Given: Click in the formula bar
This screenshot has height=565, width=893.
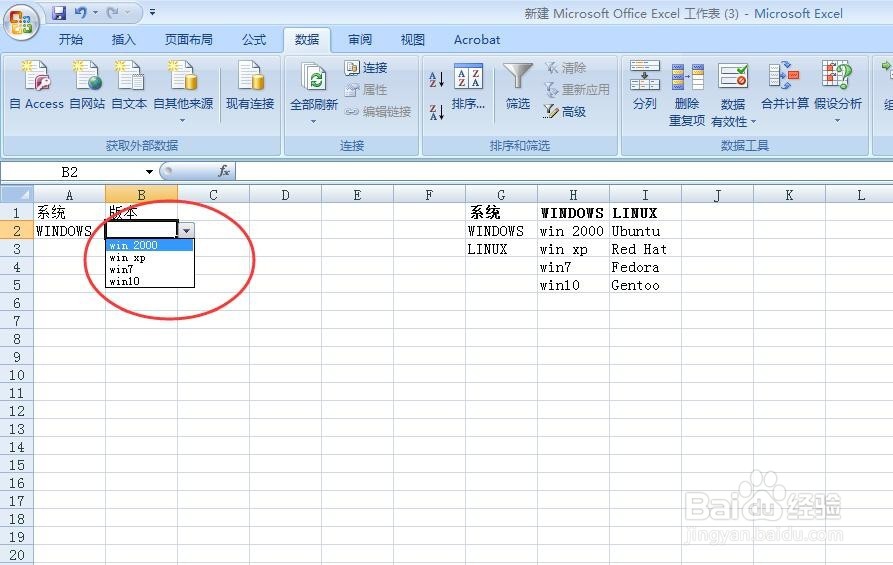Looking at the screenshot, I should tap(564, 171).
